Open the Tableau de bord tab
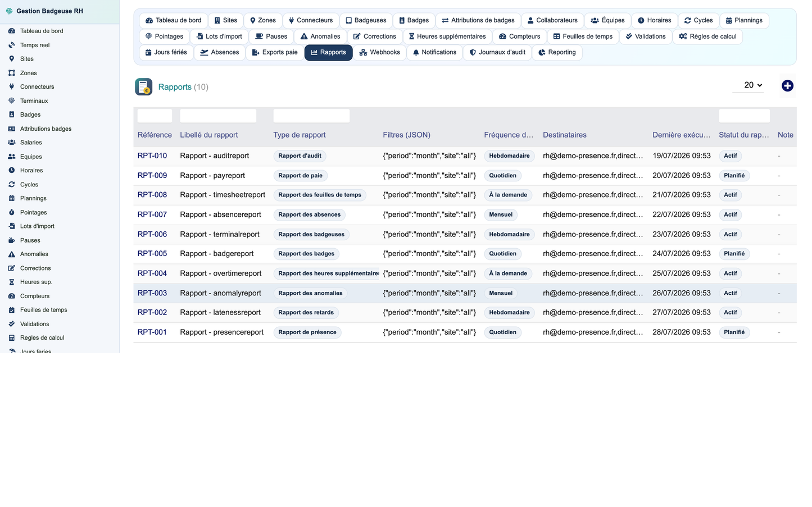The width and height of the screenshot is (812, 507). pos(173,20)
